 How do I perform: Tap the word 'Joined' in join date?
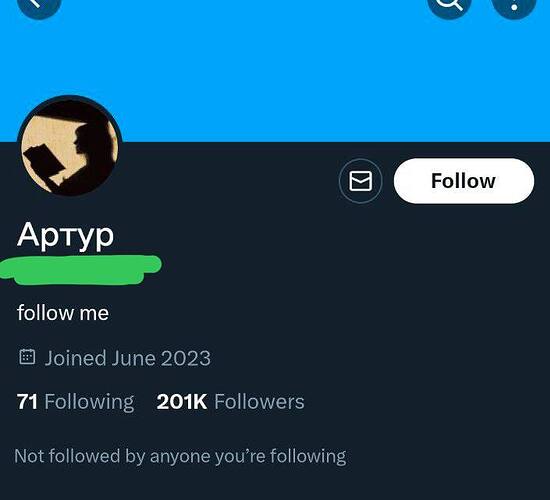point(75,359)
